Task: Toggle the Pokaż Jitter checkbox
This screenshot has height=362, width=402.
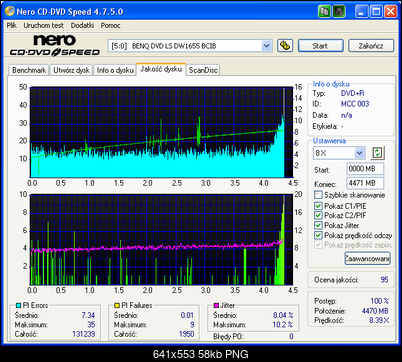Action: point(318,225)
